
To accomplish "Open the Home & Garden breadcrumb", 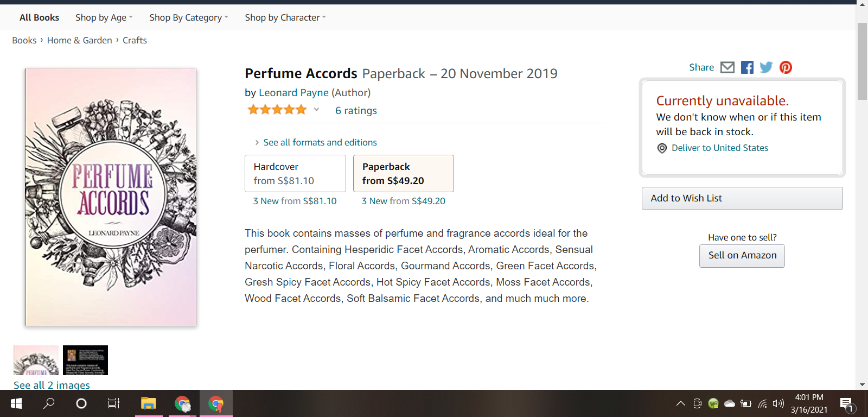I will tap(79, 40).
